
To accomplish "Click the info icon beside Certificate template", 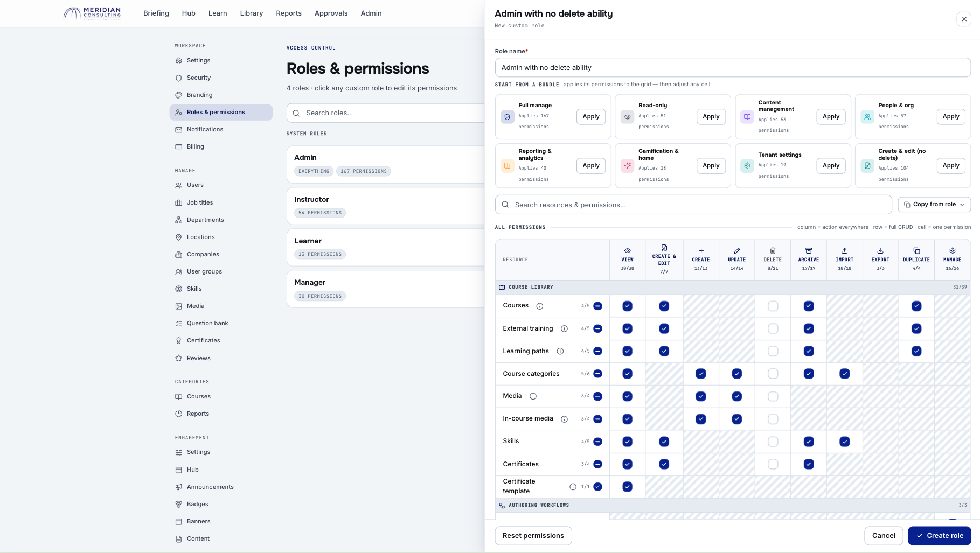I will [x=573, y=487].
